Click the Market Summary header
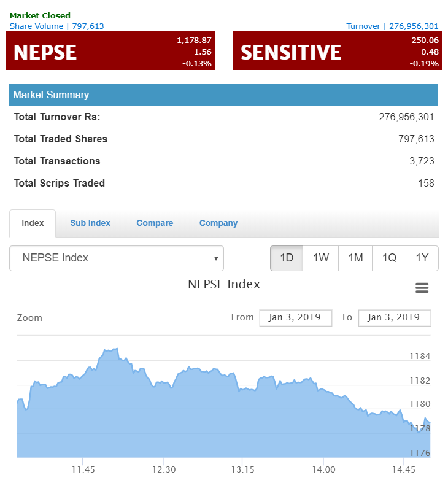This screenshot has width=448, height=483. click(223, 95)
